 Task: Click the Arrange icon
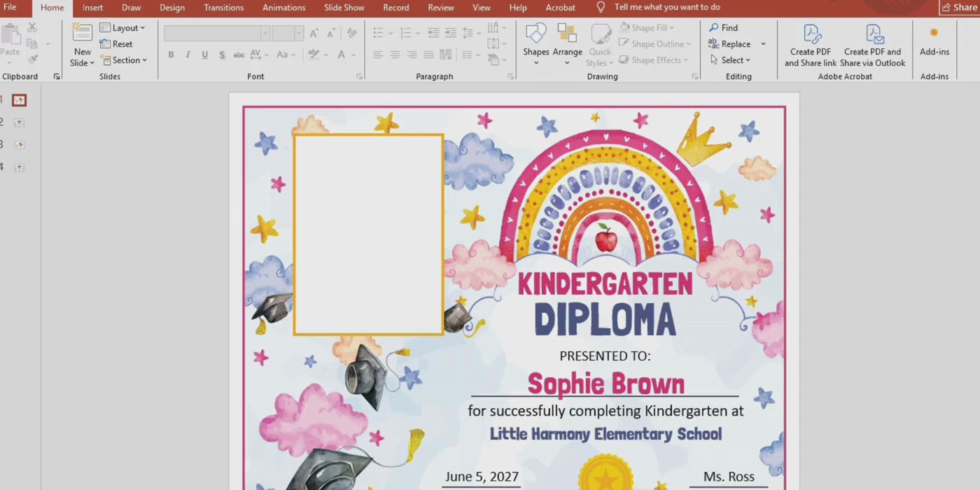(567, 34)
